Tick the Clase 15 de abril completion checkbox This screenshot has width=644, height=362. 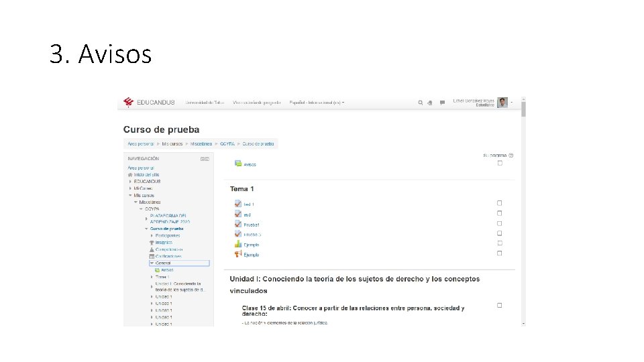499,306
